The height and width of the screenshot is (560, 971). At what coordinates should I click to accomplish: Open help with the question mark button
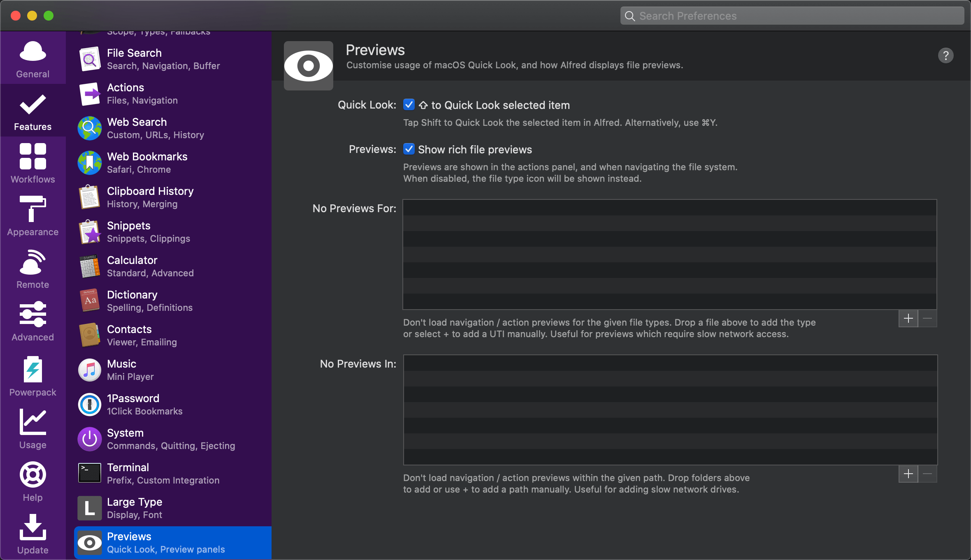945,56
